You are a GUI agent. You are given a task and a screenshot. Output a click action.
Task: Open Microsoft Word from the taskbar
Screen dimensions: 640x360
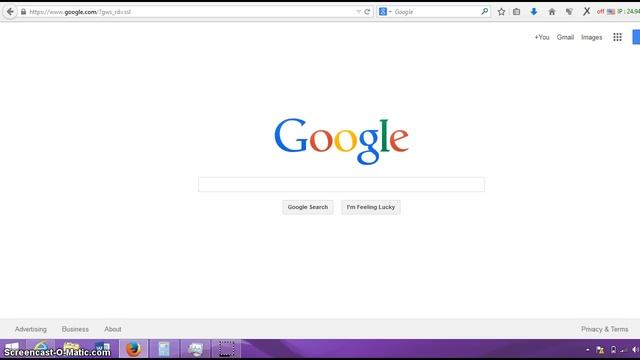pos(102,349)
